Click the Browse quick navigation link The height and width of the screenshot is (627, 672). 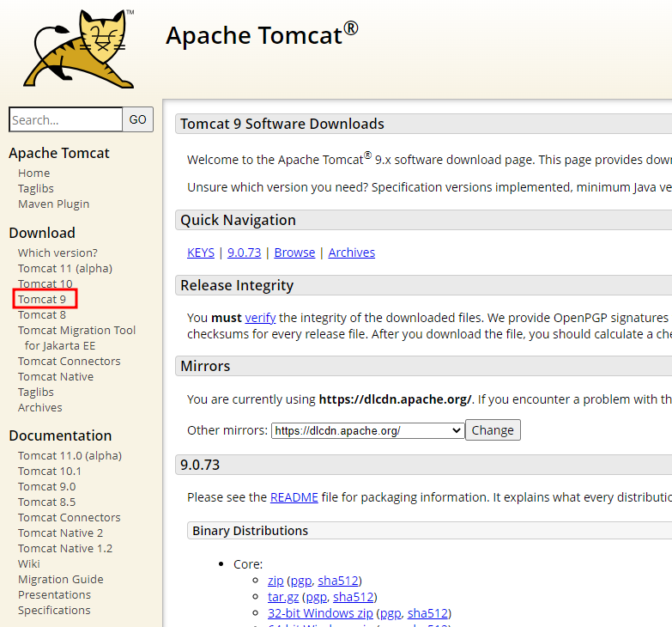tap(294, 253)
